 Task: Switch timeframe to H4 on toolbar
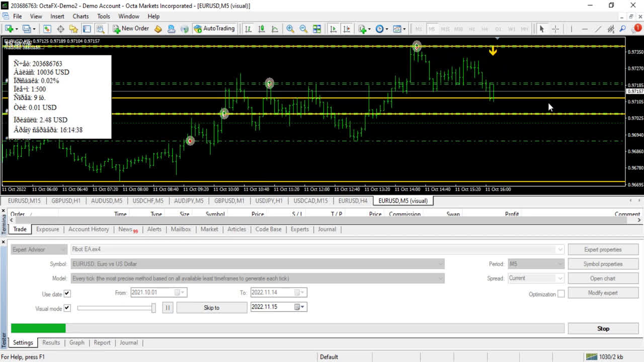coord(485,29)
